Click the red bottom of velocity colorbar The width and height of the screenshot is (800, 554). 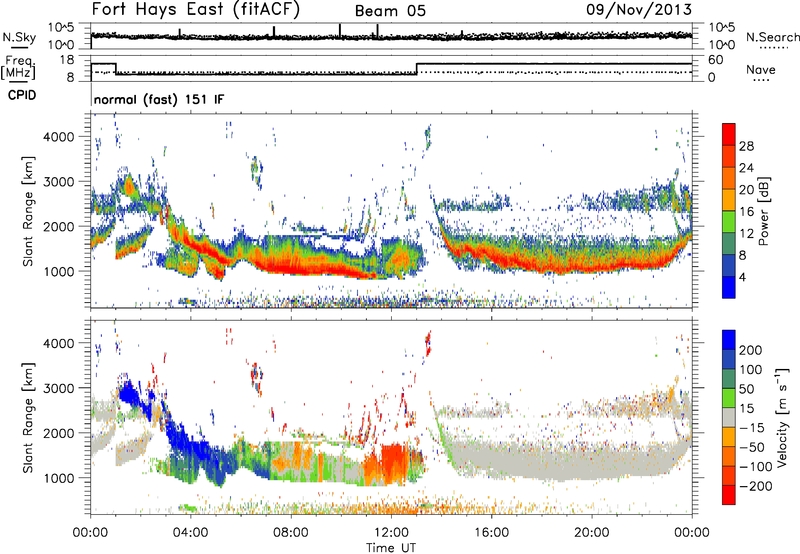tap(729, 495)
